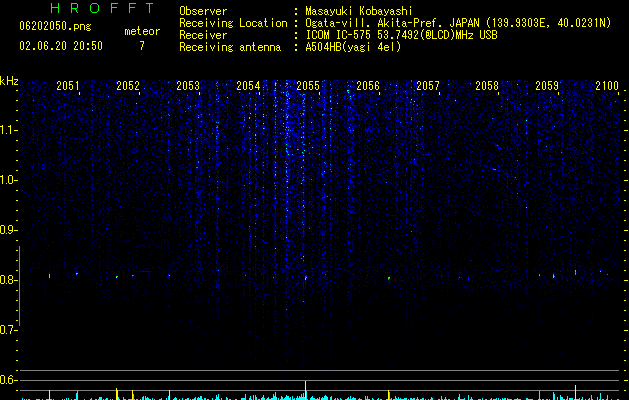Click the Receiving Location label
Viewport: 629px width, 400px height.
pos(233,23)
